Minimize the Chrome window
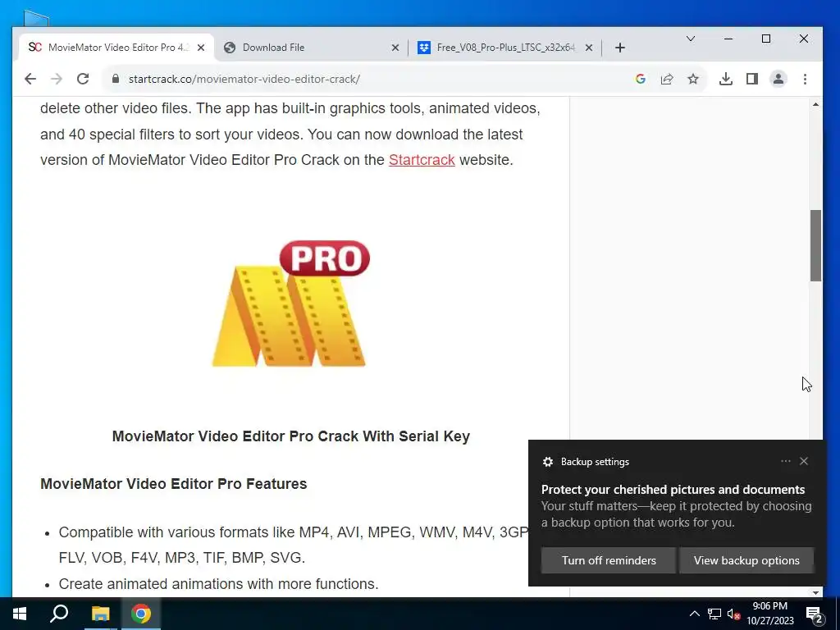The height and width of the screenshot is (630, 840). tap(728, 39)
